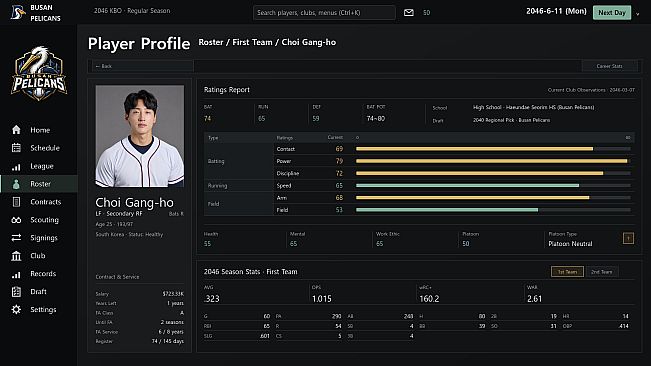This screenshot has width=651, height=366.
Task: Click the Power rating bar
Action: coord(493,161)
